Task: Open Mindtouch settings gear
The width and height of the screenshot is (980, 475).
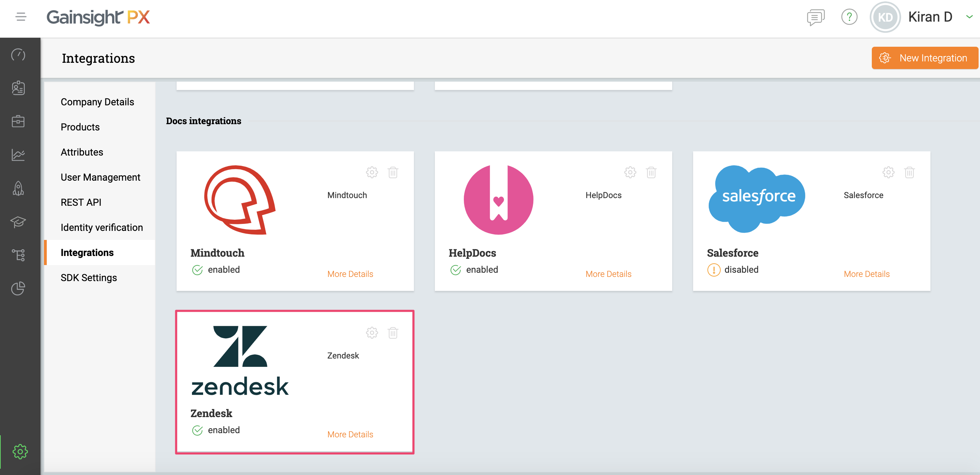Action: coord(372,172)
